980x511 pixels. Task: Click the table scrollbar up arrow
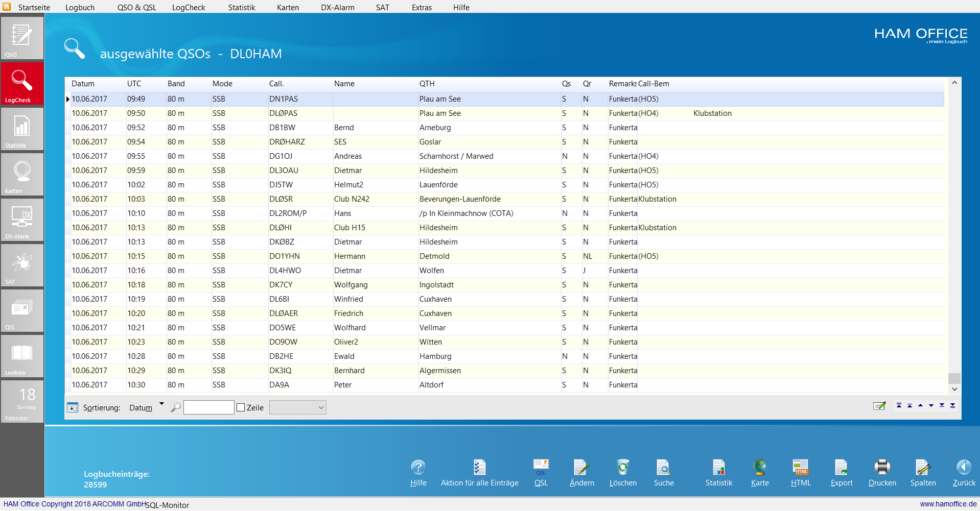(954, 83)
